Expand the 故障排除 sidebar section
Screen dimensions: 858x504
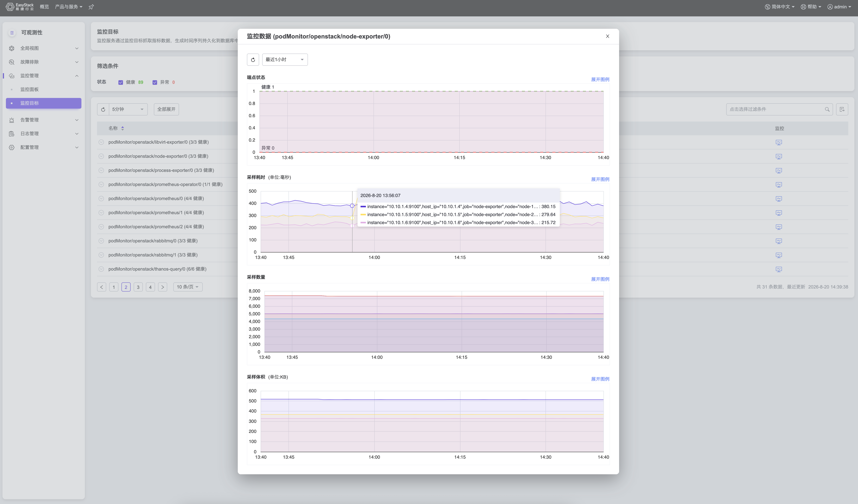[44, 62]
